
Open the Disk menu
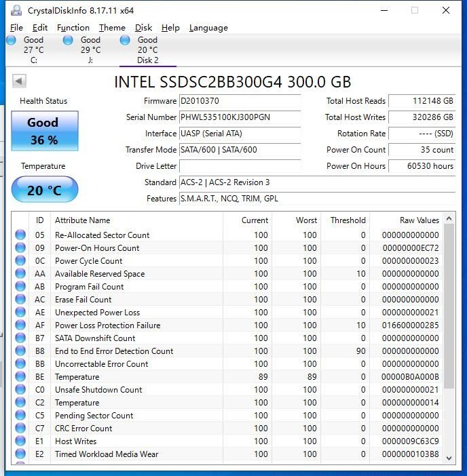tap(143, 28)
